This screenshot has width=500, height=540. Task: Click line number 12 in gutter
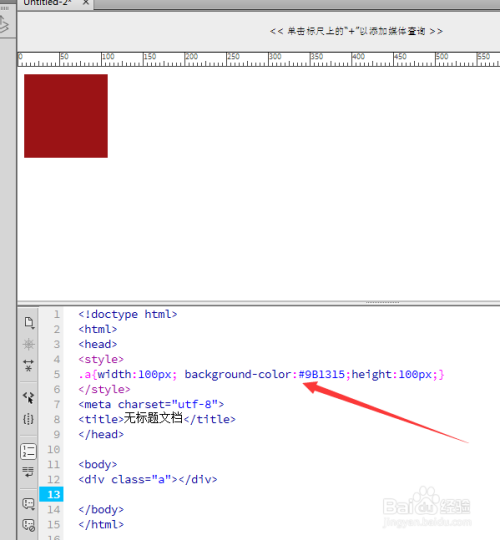pos(53,480)
